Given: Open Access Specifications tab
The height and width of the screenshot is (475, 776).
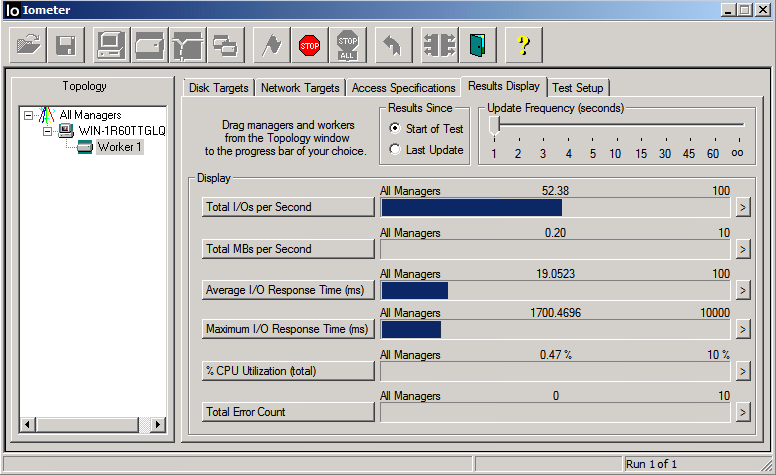Looking at the screenshot, I should coord(403,88).
